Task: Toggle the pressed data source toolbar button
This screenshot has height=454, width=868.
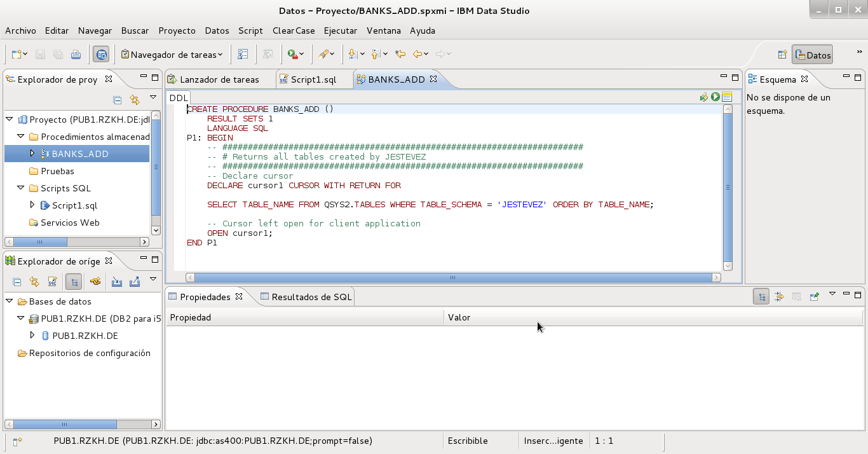Action: click(x=101, y=55)
